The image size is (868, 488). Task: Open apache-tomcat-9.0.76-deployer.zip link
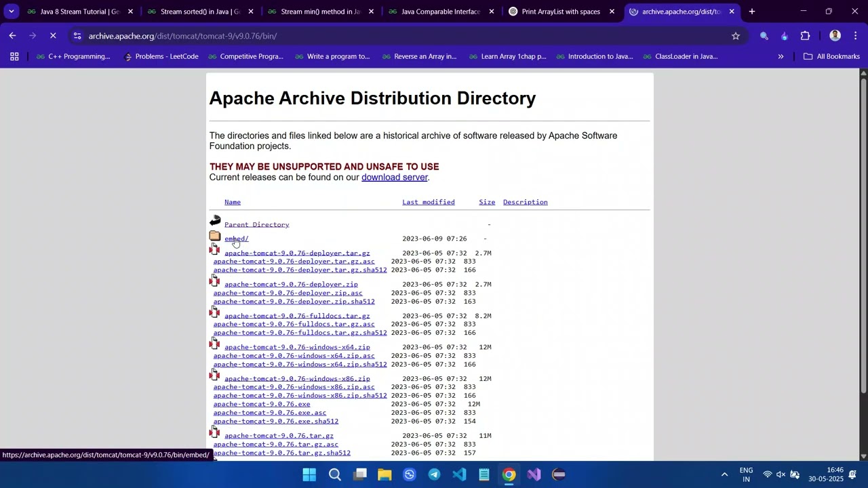(291, 285)
